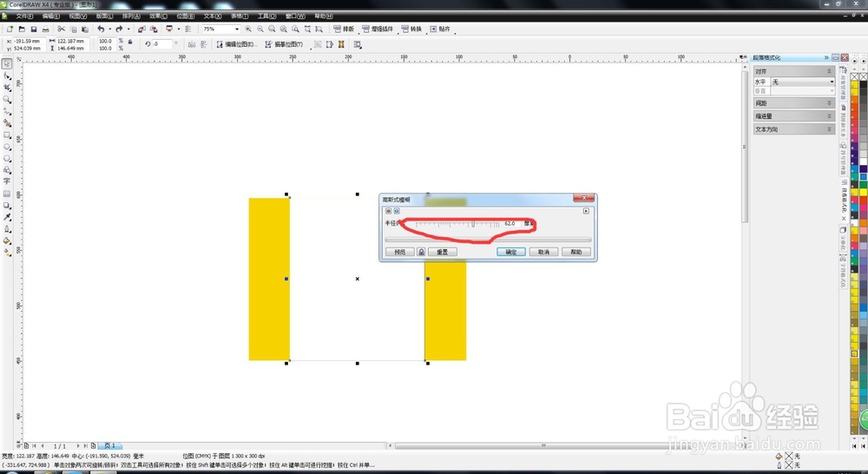This screenshot has height=474, width=868.
Task: Click the mirror horizontally icon in property bar
Action: 192,44
